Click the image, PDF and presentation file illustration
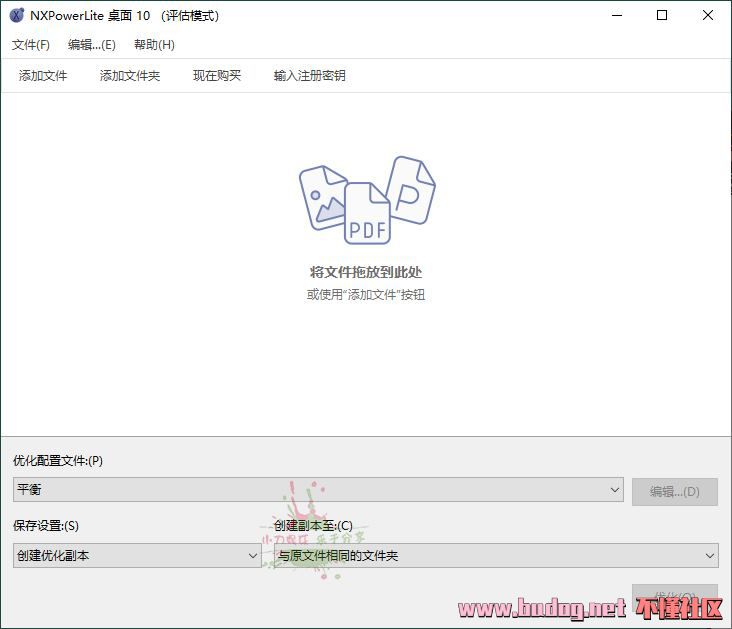732x629 pixels. (367, 200)
